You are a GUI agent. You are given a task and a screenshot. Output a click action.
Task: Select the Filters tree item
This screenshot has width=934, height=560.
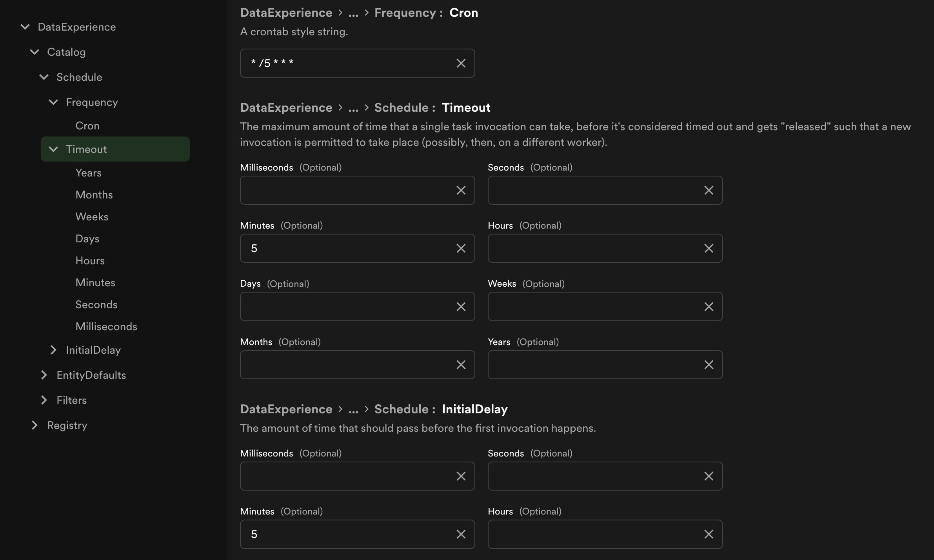pos(71,401)
